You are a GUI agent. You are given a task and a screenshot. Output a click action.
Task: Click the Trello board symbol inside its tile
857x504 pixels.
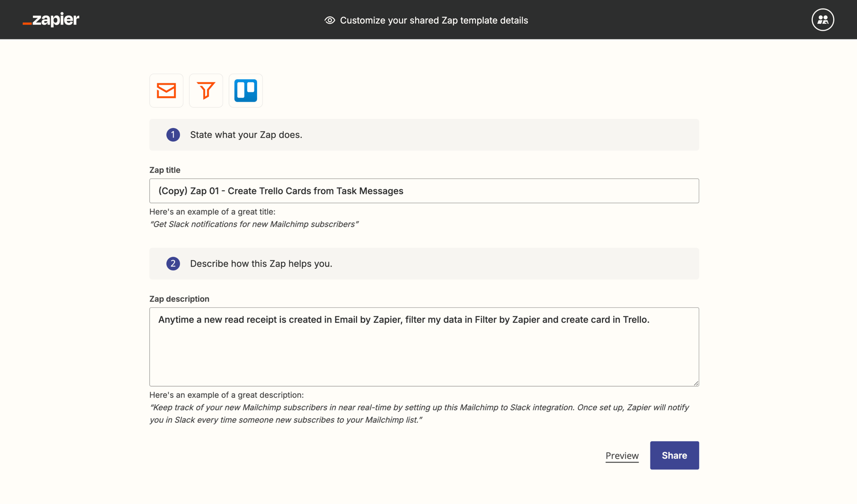pyautogui.click(x=245, y=91)
